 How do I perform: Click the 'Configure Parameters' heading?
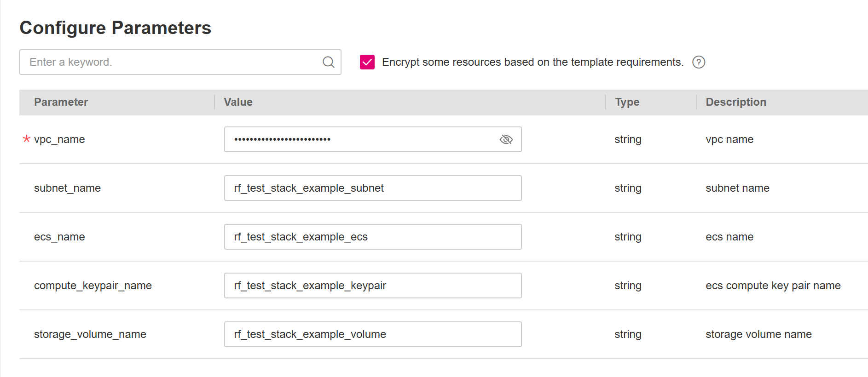[116, 28]
